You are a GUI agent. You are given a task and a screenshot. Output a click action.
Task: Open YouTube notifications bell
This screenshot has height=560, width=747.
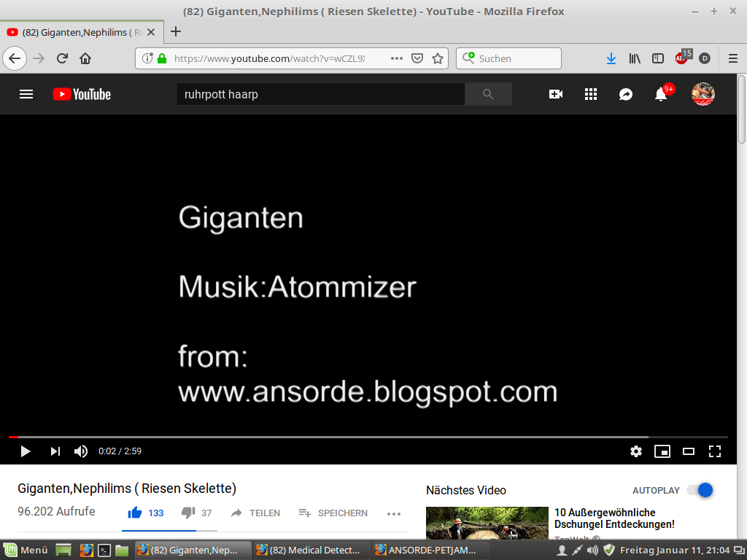pos(661,94)
